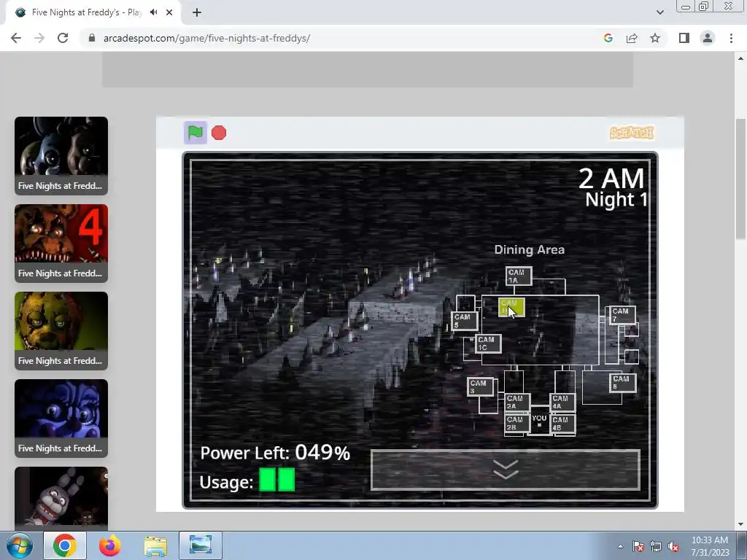Image resolution: width=747 pixels, height=560 pixels.
Task: Open the tab search dropdown
Action: click(659, 12)
